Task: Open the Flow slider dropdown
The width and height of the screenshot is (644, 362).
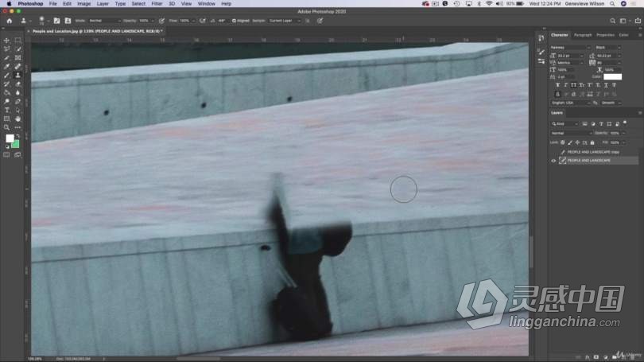Action: coord(193,21)
